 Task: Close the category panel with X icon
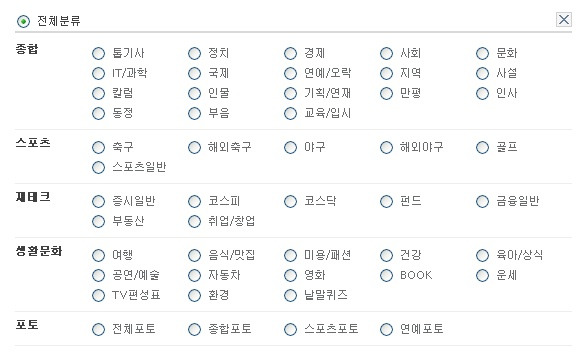coord(564,19)
